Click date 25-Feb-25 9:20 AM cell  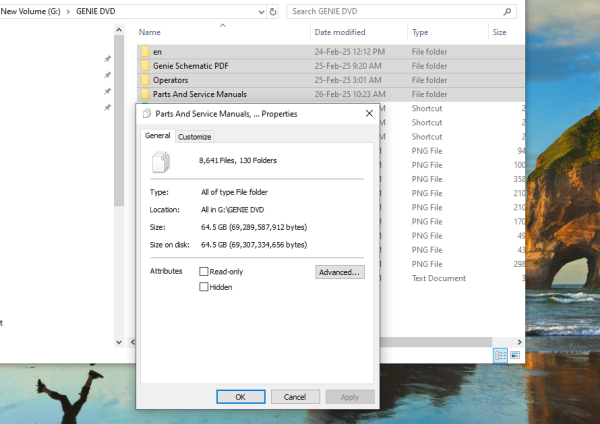click(x=348, y=66)
